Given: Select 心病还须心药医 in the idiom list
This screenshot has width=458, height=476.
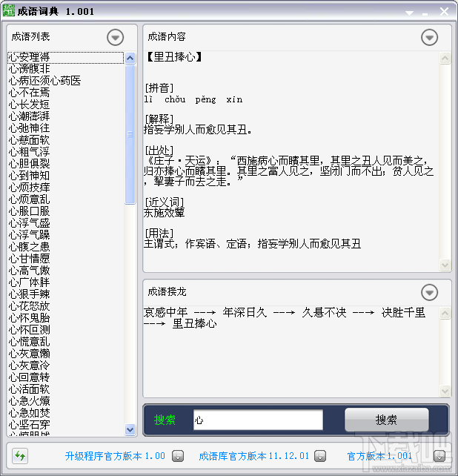Looking at the screenshot, I should click(x=45, y=81).
